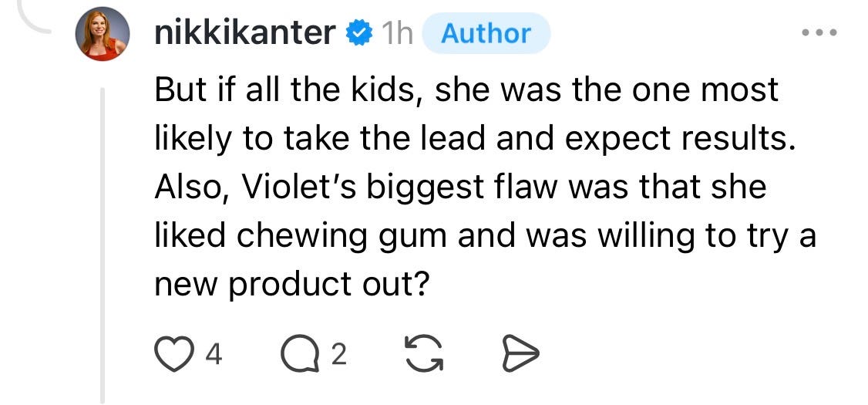Screen dimensions: 868x405
Task: Click the phrase 'chewing gum' in post
Action: [x=341, y=237]
